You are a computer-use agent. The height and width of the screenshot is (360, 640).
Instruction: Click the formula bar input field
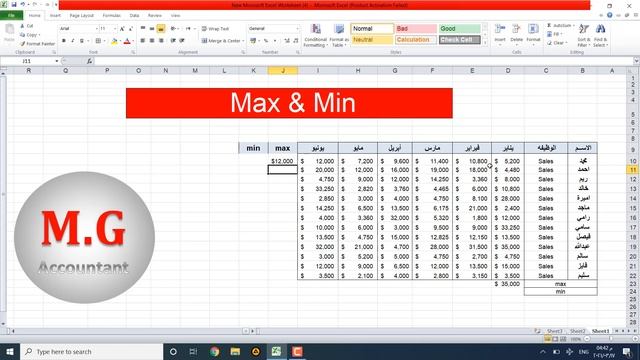coord(363,61)
